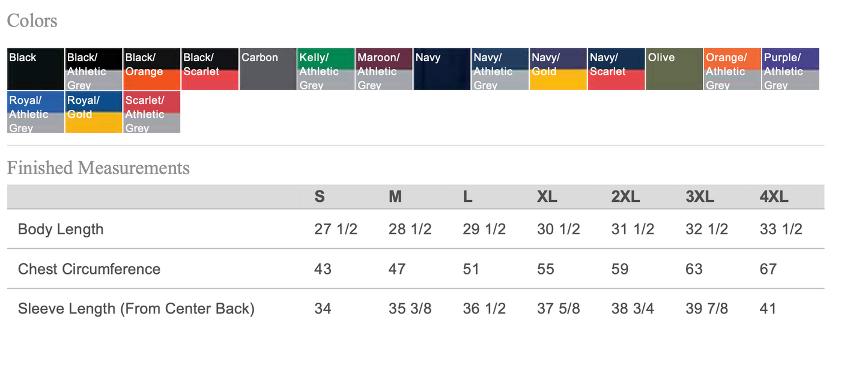868x382 pixels.
Task: Select the Maroon/Athletic Grey swatch
Action: (384, 69)
